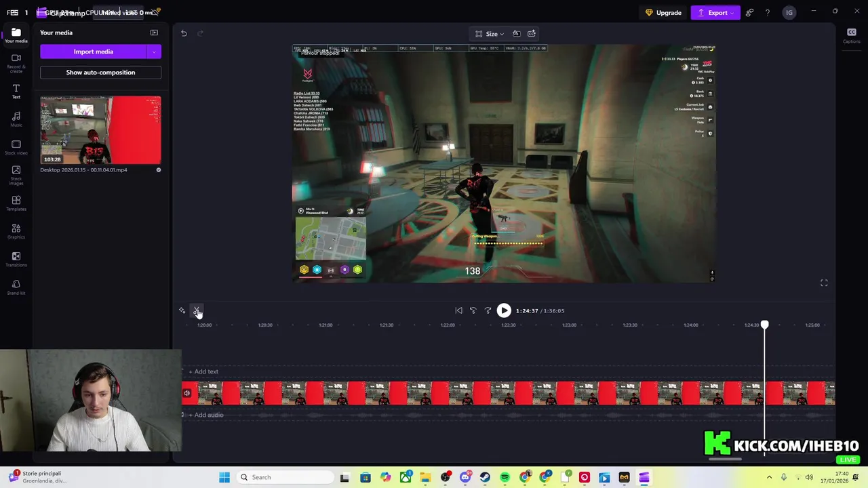Viewport: 868px width, 488px height.
Task: Open the Text sidebar panel
Action: coord(16,91)
